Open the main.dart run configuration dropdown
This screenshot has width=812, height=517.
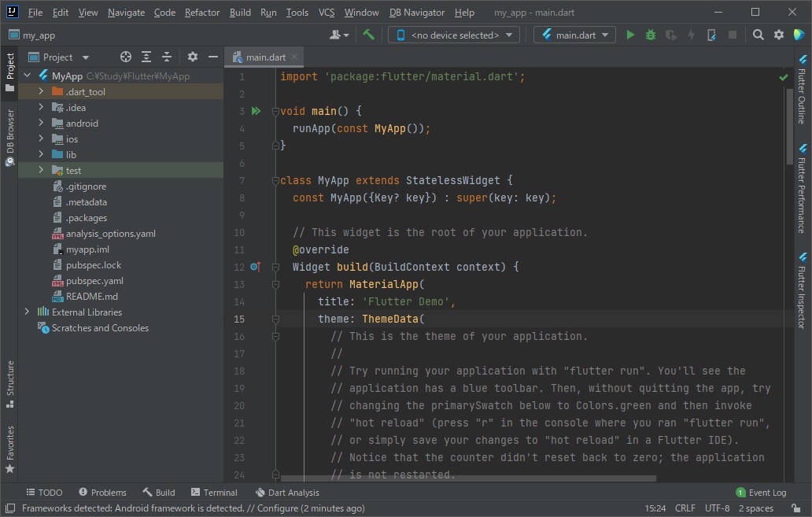574,35
